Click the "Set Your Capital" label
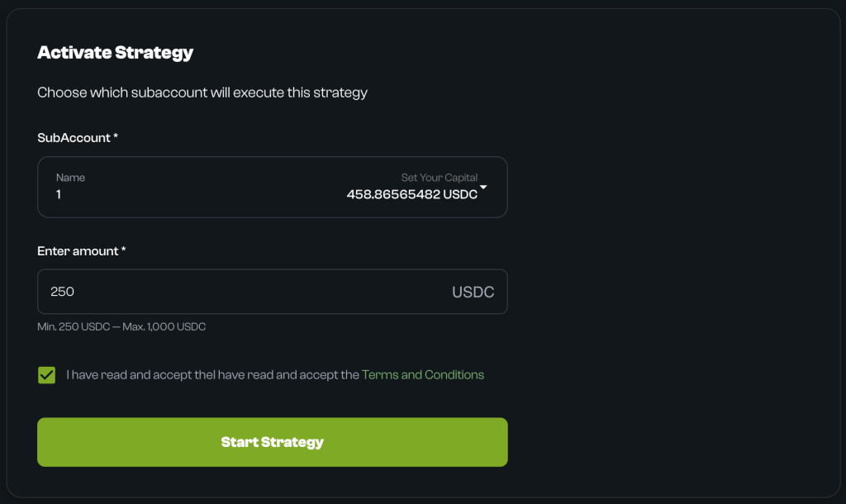Viewport: 846px width, 504px height. pos(439,178)
